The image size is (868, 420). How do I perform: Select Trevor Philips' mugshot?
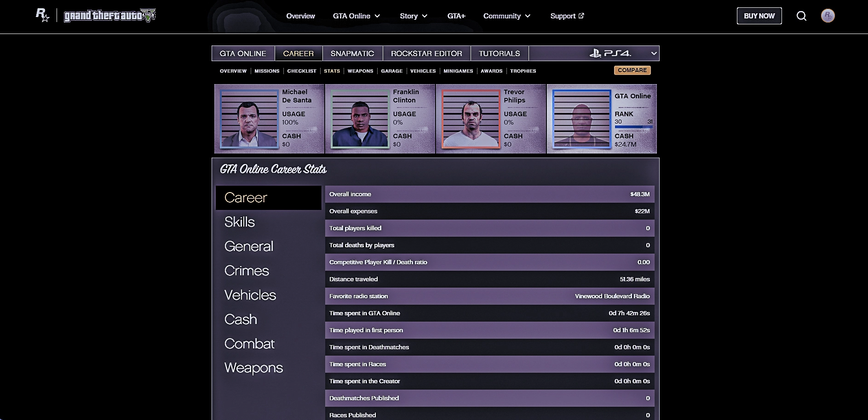pos(470,119)
